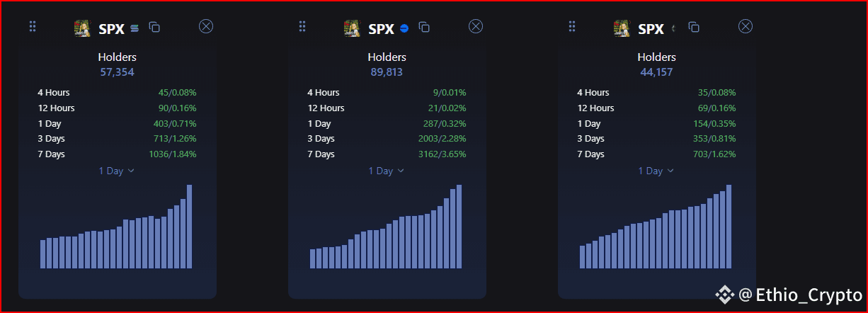Close the SPX card with 44,157 holders
Viewport: 868px width, 313px height.
pos(746,27)
